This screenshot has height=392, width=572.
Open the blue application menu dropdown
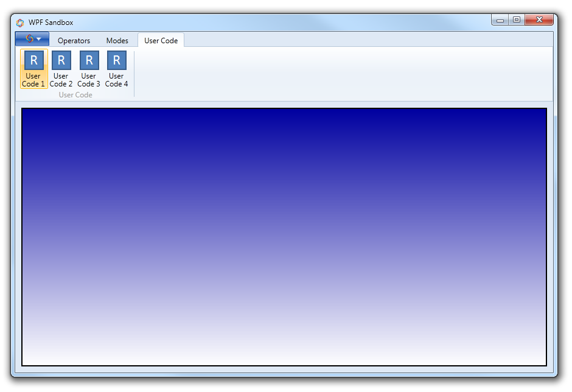click(x=32, y=39)
